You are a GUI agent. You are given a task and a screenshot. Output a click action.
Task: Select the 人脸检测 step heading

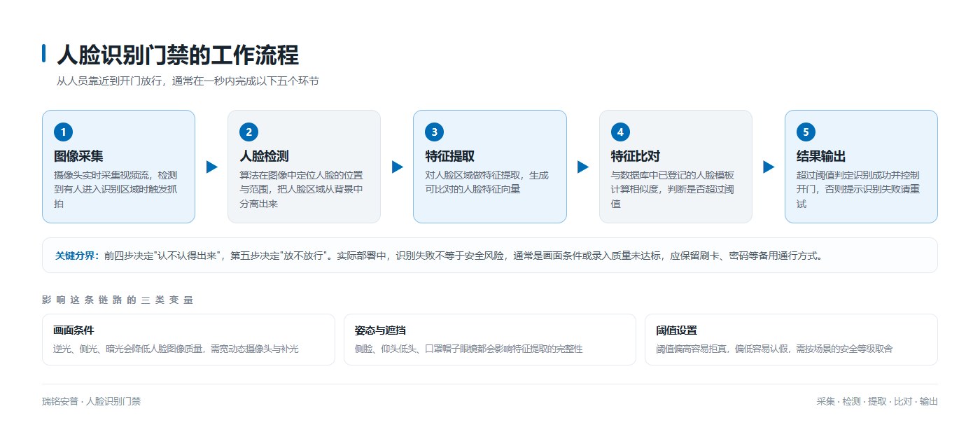pyautogui.click(x=264, y=156)
